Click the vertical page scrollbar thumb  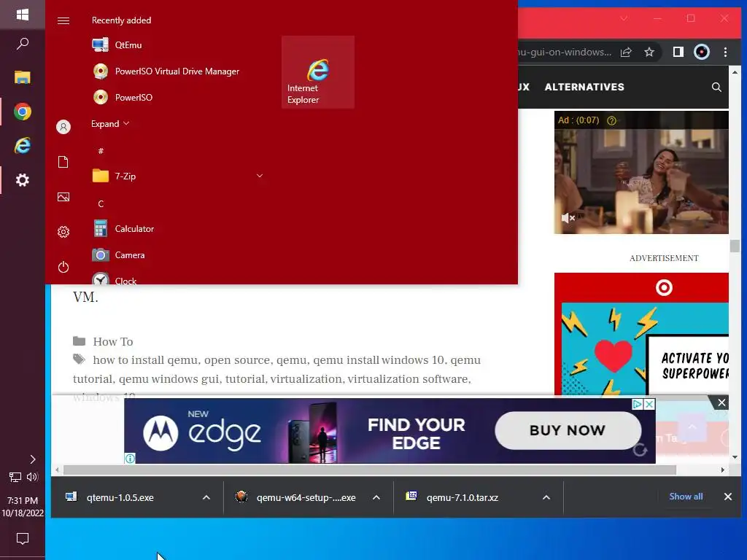(x=735, y=246)
